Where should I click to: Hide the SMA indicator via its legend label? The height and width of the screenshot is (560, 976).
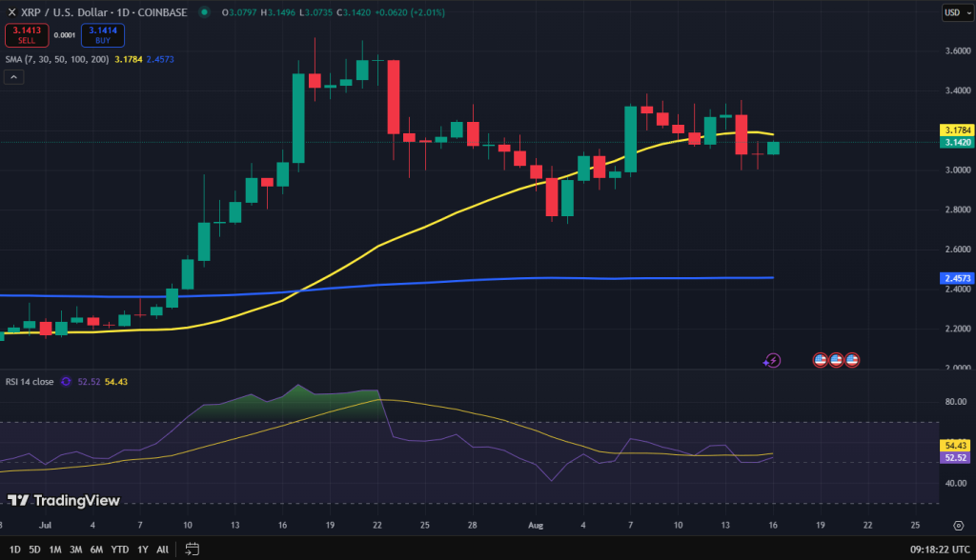point(55,58)
